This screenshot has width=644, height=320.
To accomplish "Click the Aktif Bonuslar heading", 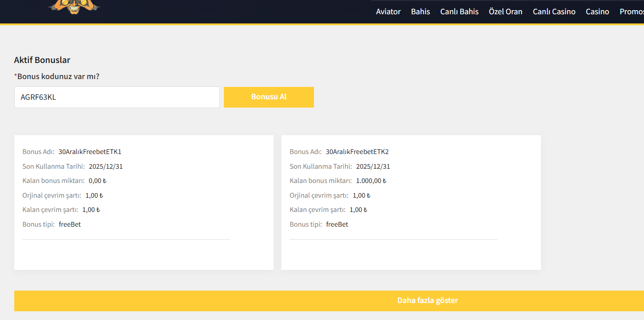I will (x=42, y=60).
